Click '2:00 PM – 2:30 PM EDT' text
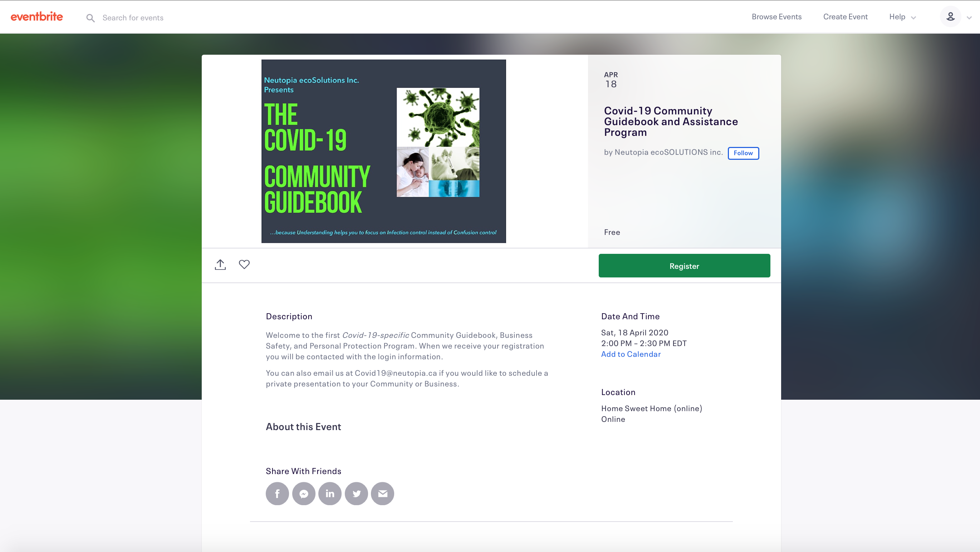Viewport: 980px width, 552px height. [x=644, y=343]
